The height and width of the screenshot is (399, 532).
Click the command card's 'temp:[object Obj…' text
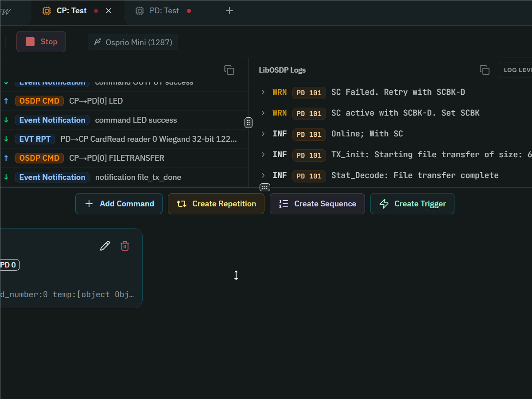pos(93,294)
